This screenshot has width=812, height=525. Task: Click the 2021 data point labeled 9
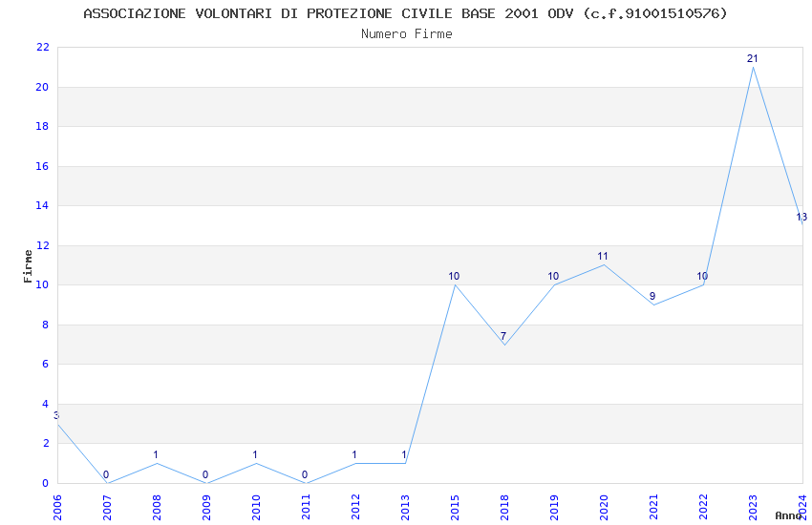(652, 304)
